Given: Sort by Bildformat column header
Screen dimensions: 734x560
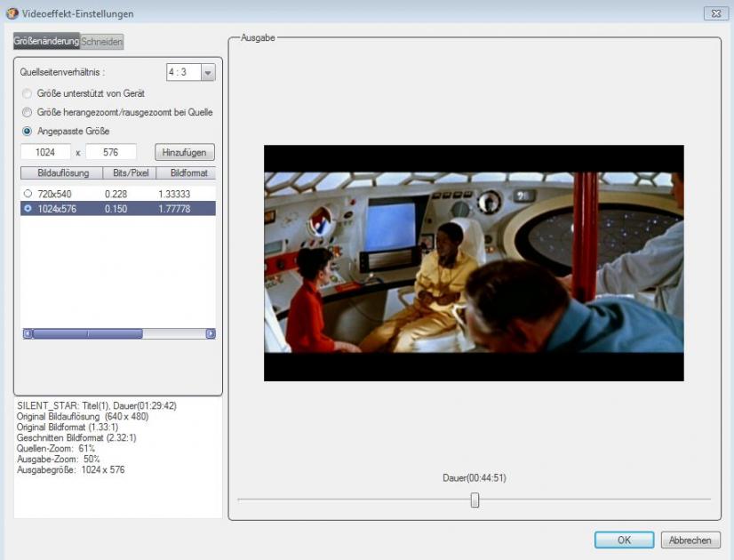Looking at the screenshot, I should [x=187, y=172].
